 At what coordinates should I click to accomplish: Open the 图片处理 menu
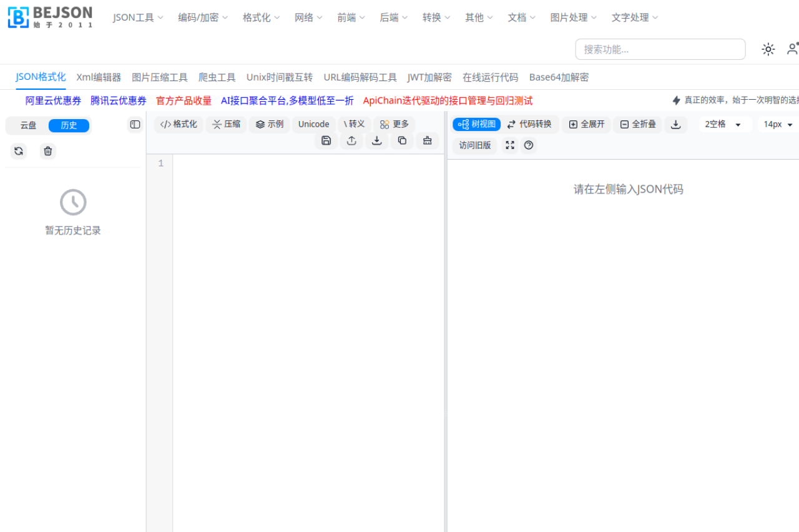[x=573, y=17]
